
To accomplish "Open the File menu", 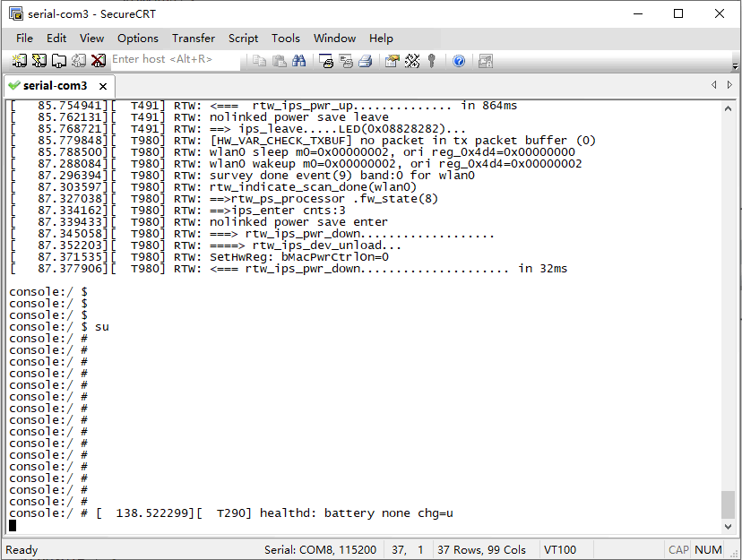I will (x=24, y=39).
